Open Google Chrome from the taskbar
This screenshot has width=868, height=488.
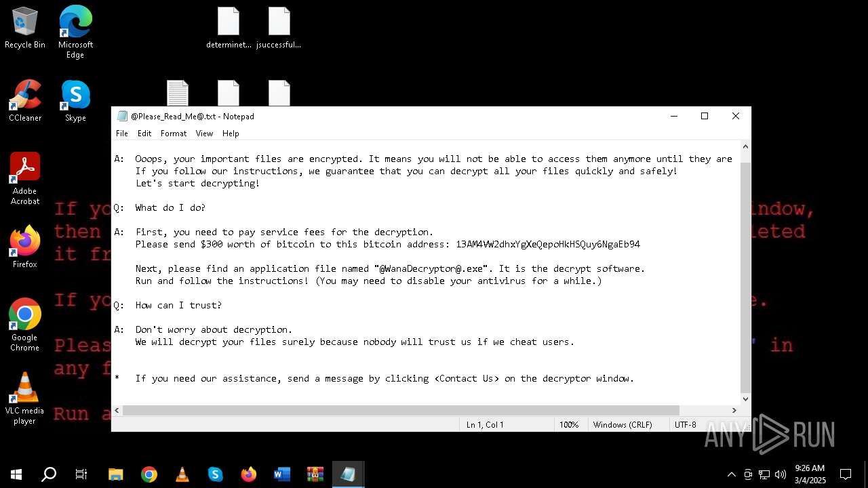tap(149, 474)
